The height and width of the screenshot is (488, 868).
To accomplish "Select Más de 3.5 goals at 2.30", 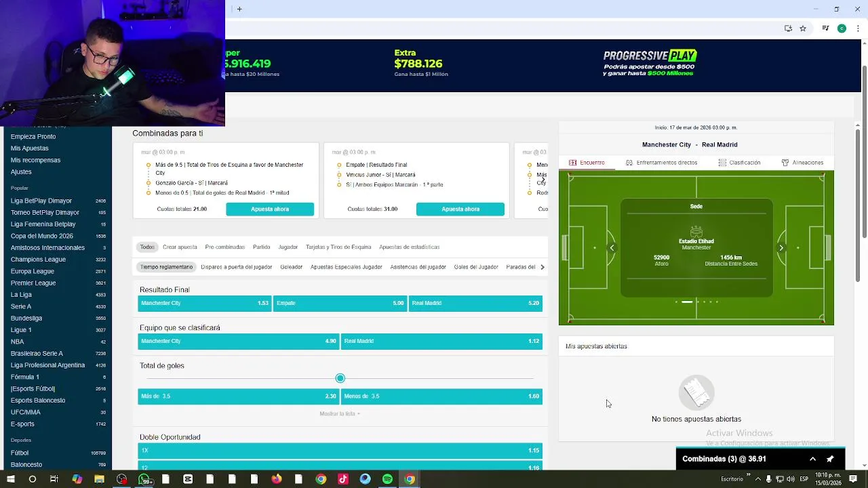I will point(238,396).
